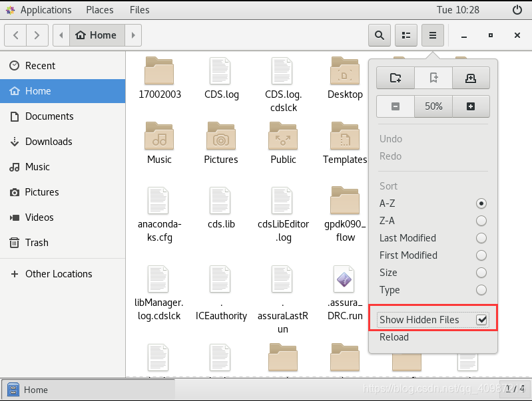Click the search magnifier icon

380,35
